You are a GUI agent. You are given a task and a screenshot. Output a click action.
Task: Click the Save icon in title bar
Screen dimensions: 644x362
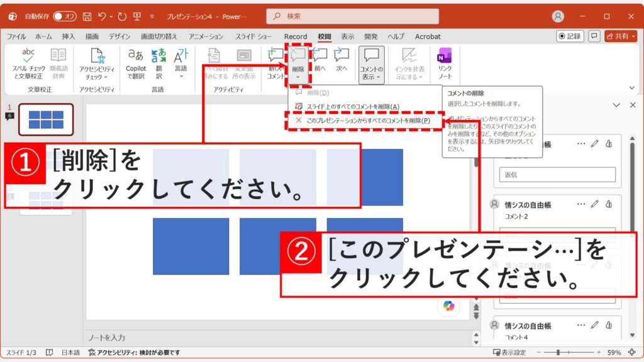(x=87, y=16)
